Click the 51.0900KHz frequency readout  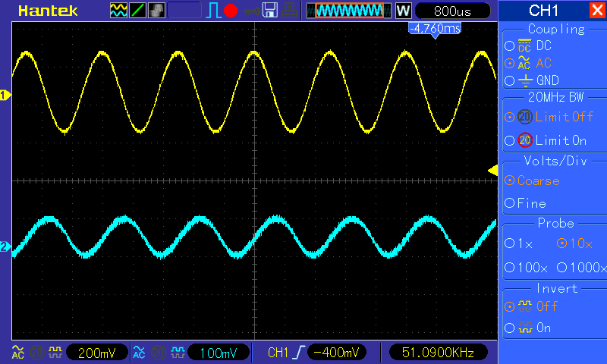(x=438, y=353)
